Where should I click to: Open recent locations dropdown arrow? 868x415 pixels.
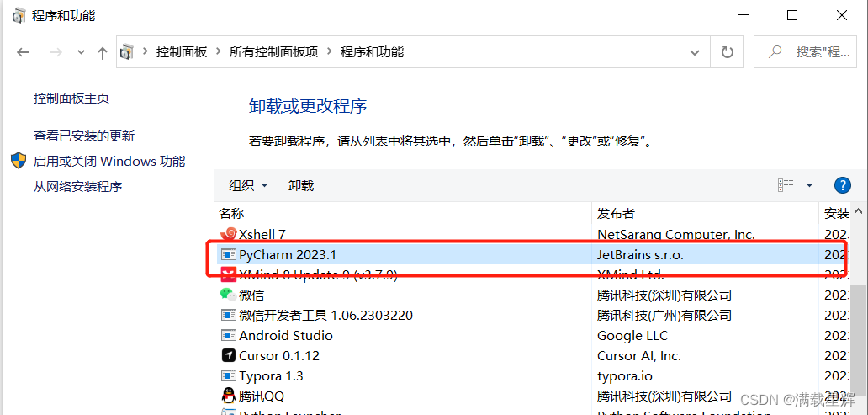(82, 53)
